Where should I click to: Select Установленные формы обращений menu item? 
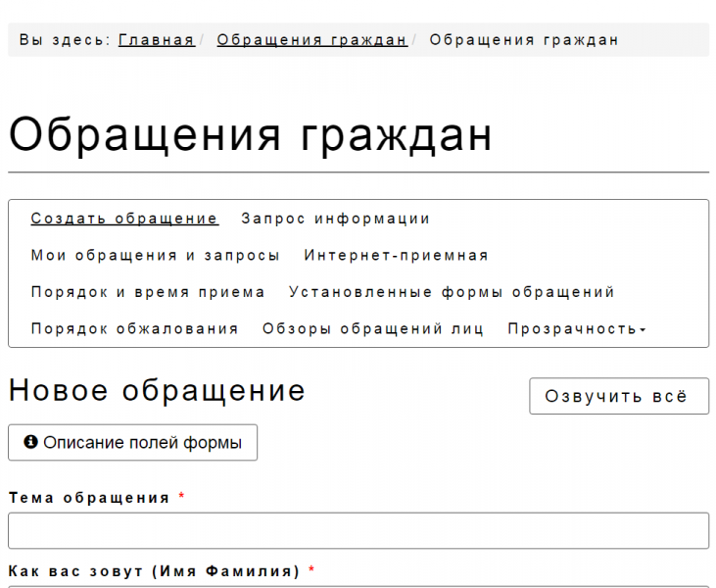(452, 292)
